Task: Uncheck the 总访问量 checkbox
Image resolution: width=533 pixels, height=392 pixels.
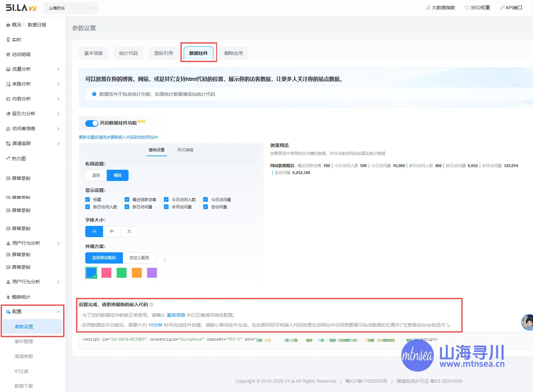Action: point(206,207)
